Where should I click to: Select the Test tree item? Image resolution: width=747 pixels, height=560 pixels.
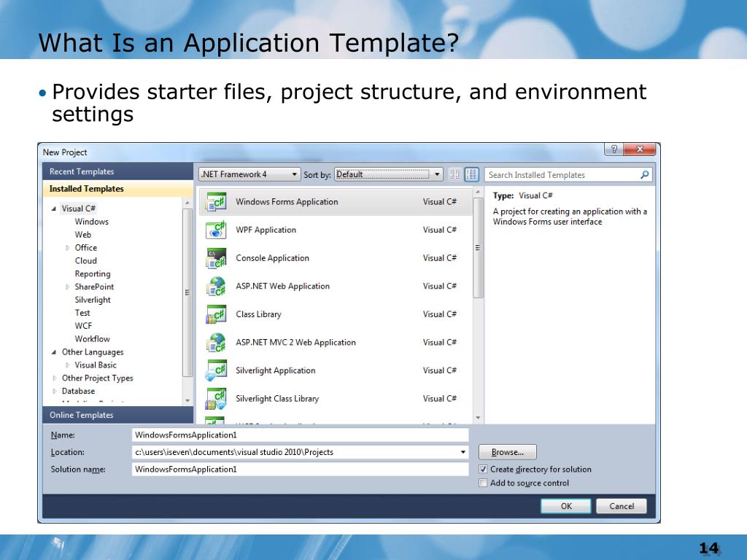click(x=82, y=313)
